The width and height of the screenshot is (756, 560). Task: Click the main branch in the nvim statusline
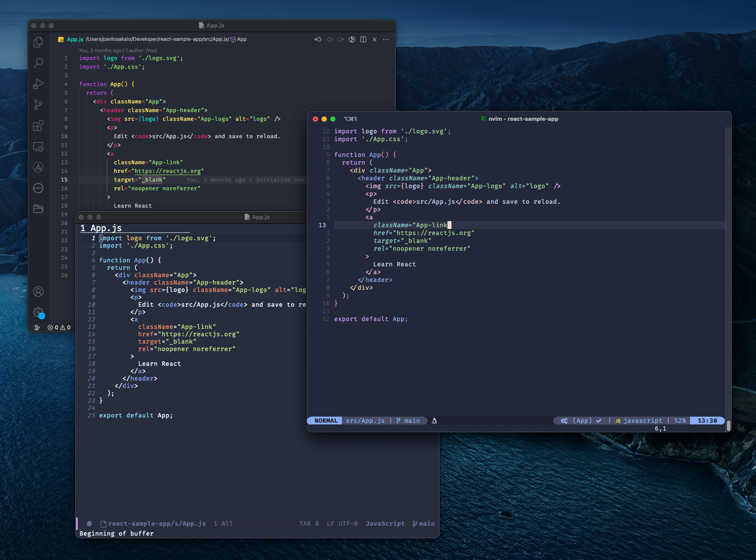(410, 421)
